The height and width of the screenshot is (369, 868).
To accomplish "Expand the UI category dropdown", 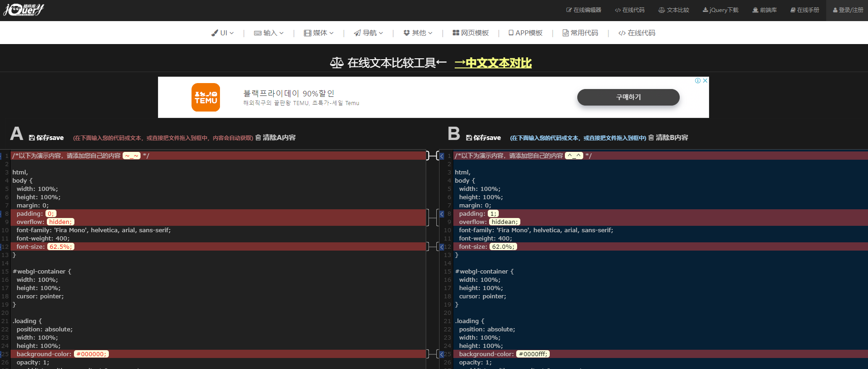I will (x=223, y=33).
